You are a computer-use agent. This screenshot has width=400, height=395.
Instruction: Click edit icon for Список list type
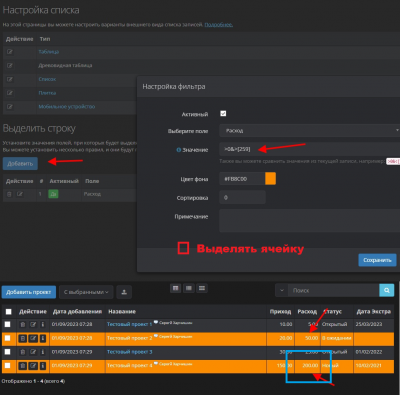tap(10, 79)
